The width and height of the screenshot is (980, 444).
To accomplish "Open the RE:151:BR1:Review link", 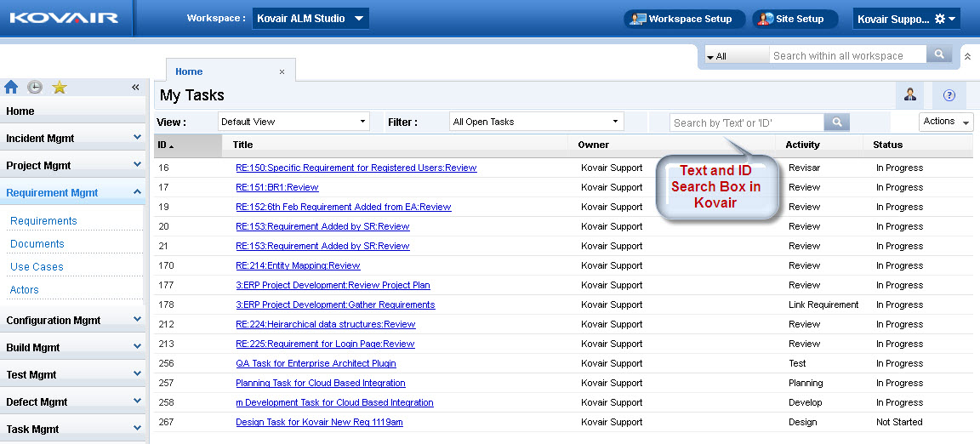I will [276, 187].
